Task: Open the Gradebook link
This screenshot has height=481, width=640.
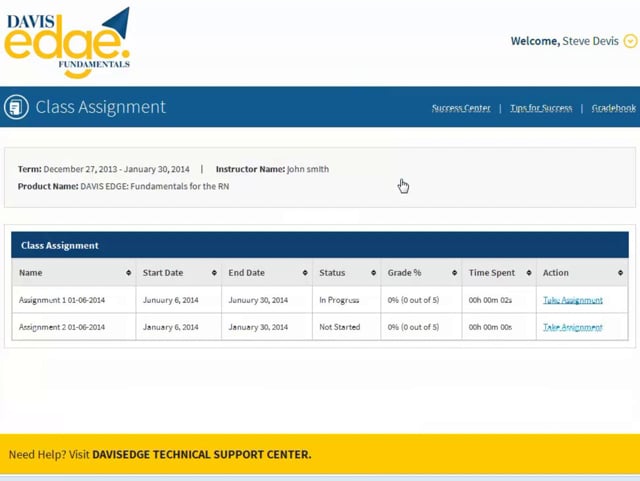Action: coord(614,108)
